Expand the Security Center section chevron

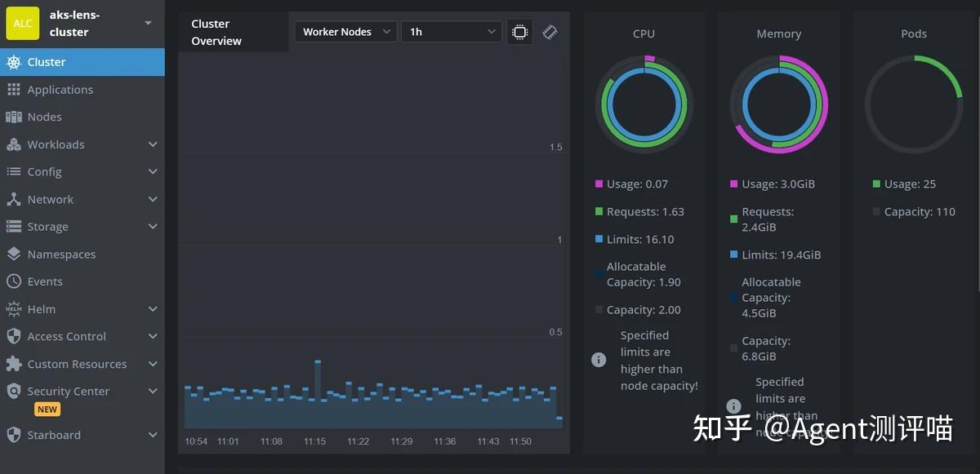coord(153,392)
